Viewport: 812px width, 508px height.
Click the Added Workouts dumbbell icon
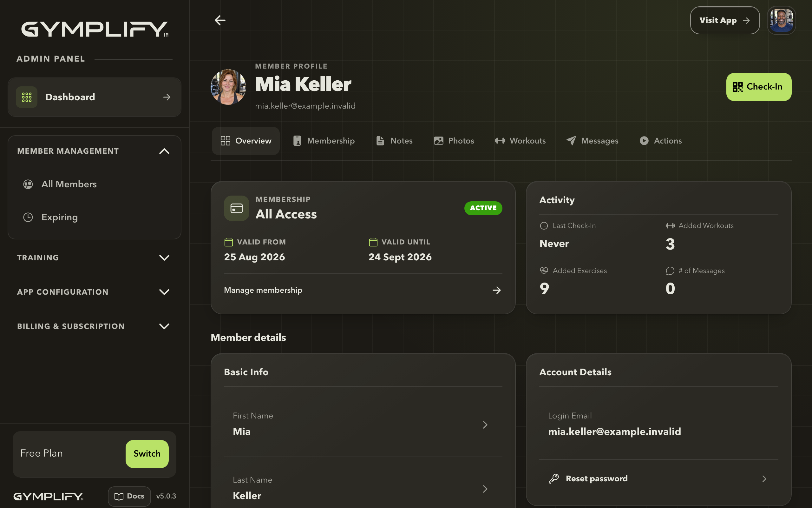670,226
